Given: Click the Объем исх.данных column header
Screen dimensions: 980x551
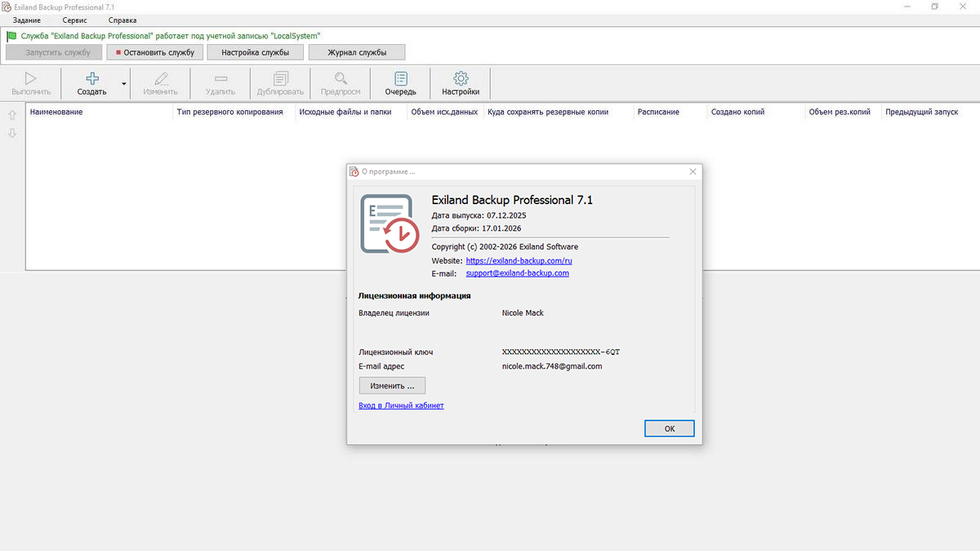Looking at the screenshot, I should 446,112.
